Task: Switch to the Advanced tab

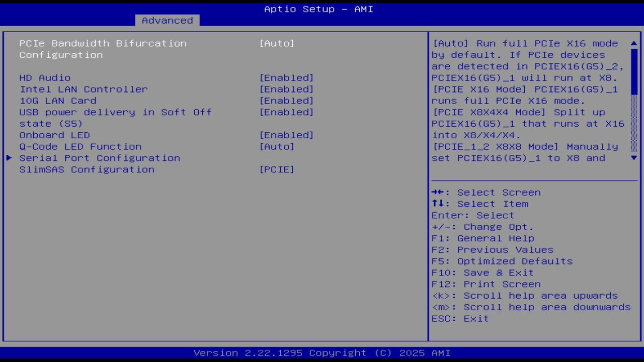Action: point(167,20)
